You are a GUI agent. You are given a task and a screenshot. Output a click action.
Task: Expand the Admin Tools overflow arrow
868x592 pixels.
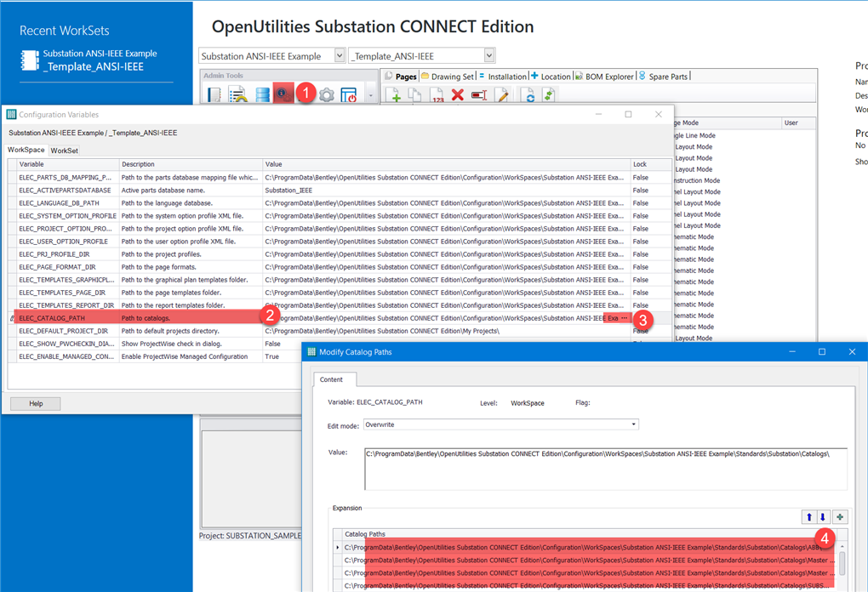[x=369, y=96]
